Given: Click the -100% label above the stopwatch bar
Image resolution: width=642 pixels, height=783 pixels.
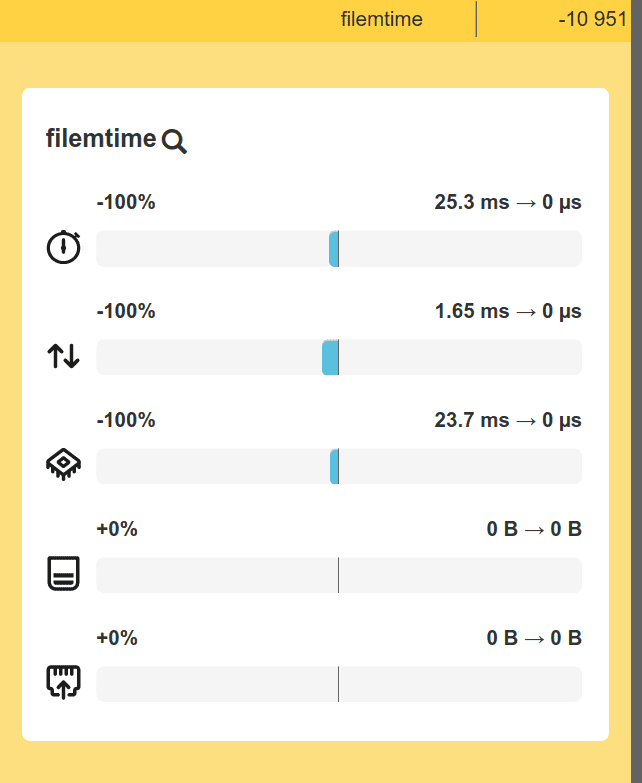Looking at the screenshot, I should pyautogui.click(x=126, y=203).
